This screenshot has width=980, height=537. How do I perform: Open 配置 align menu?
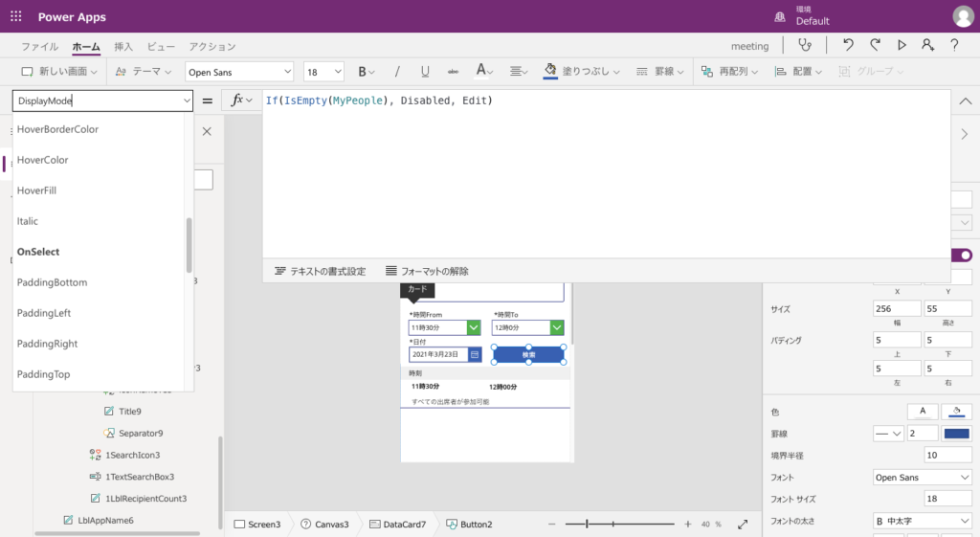(x=798, y=72)
